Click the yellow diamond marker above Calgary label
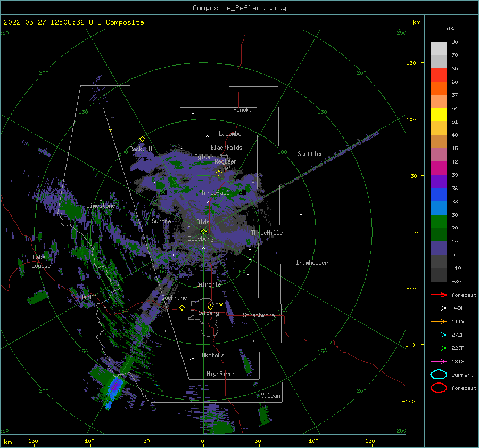 pyautogui.click(x=210, y=307)
